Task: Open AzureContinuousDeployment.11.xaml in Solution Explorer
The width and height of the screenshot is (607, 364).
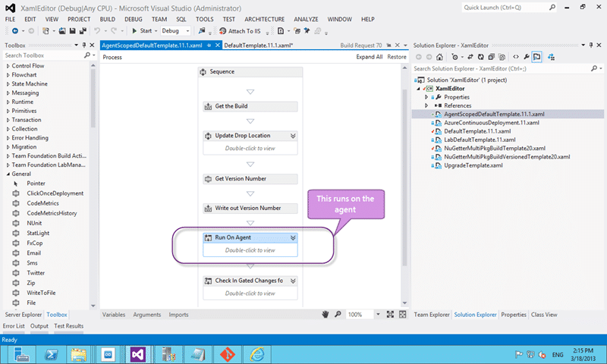Action: coord(491,123)
